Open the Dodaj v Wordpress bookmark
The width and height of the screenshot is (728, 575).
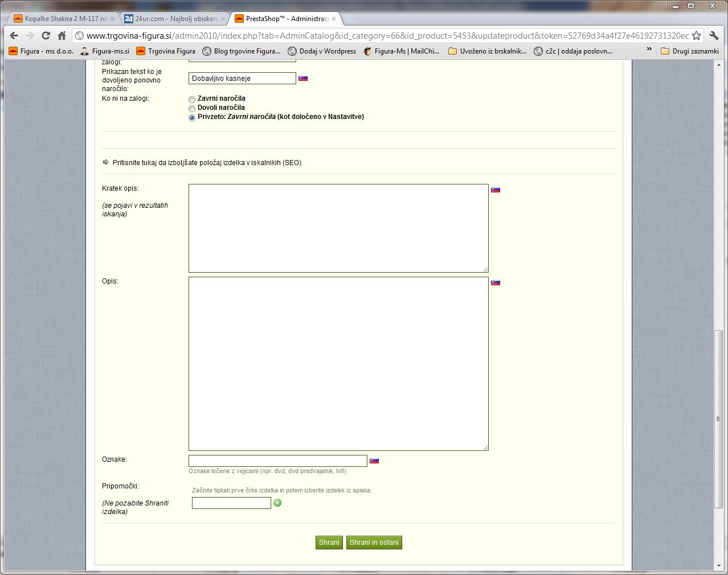tap(322, 51)
